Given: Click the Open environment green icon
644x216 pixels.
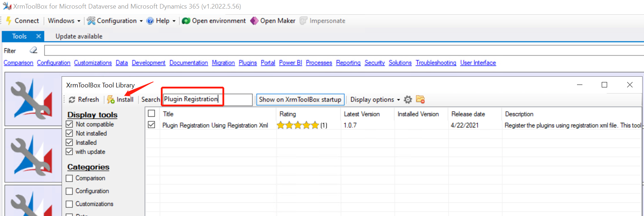Looking at the screenshot, I should click(x=186, y=21).
